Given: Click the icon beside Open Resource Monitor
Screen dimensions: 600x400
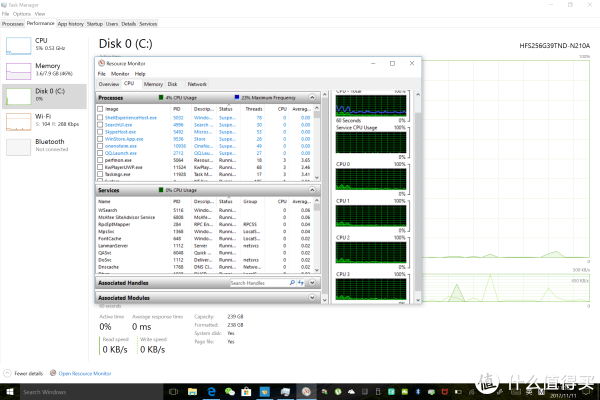Looking at the screenshot, I should coord(53,373).
